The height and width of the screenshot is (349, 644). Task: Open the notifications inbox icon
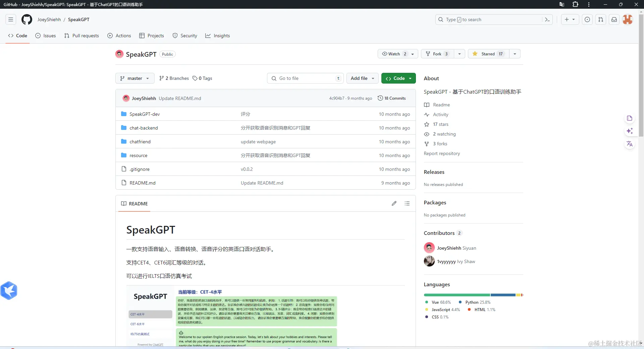tap(614, 19)
